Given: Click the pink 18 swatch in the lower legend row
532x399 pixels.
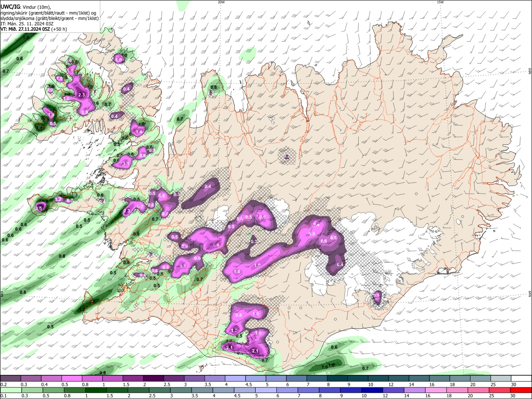Looking at the screenshot, I should [x=458, y=390].
